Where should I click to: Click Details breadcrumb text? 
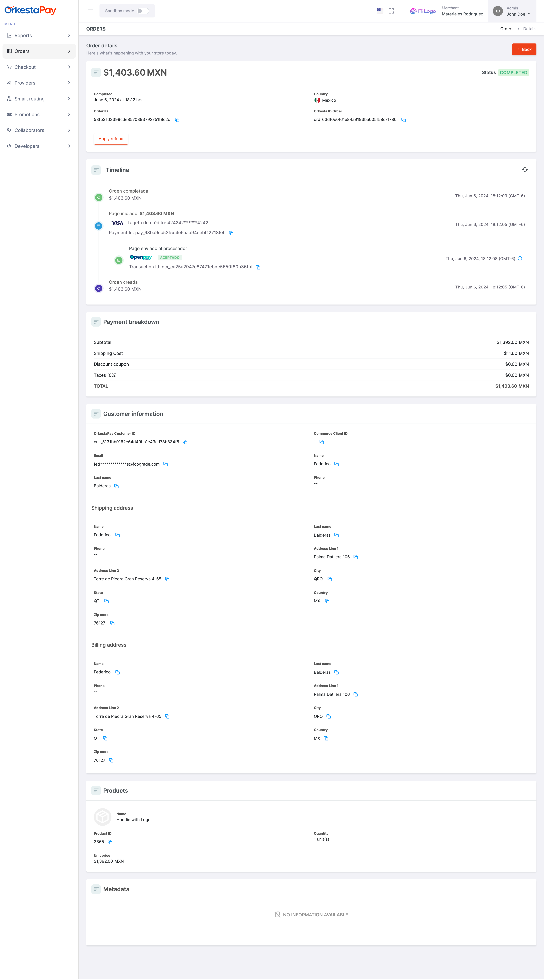click(x=530, y=29)
